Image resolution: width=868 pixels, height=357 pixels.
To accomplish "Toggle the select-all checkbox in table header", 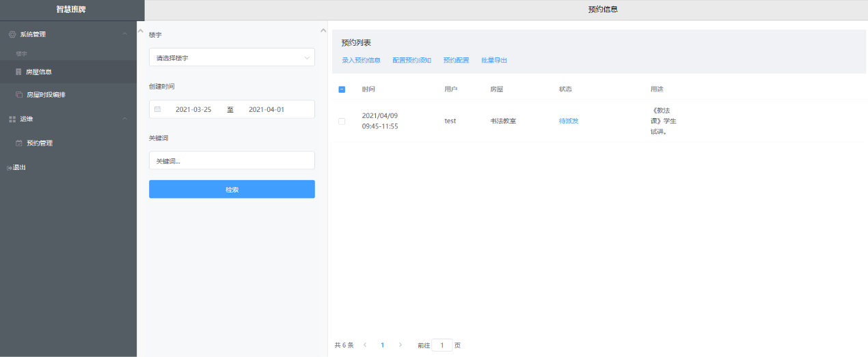I will (x=342, y=89).
